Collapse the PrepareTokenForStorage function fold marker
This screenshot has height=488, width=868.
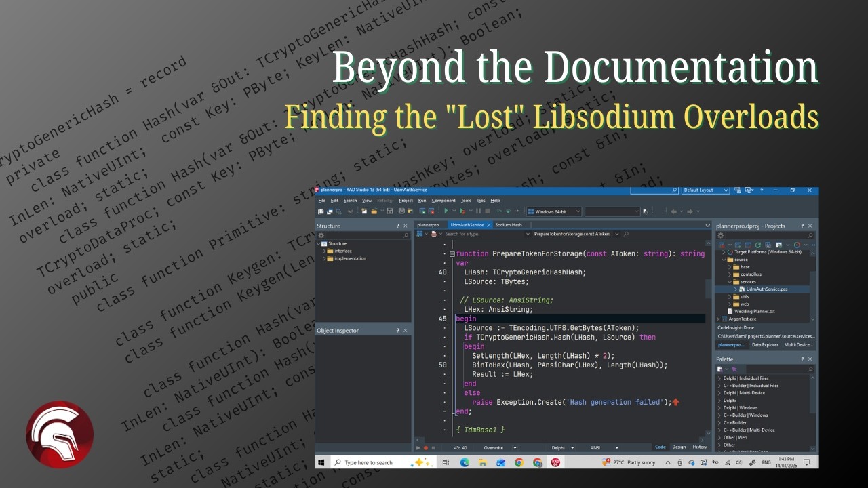pyautogui.click(x=452, y=253)
